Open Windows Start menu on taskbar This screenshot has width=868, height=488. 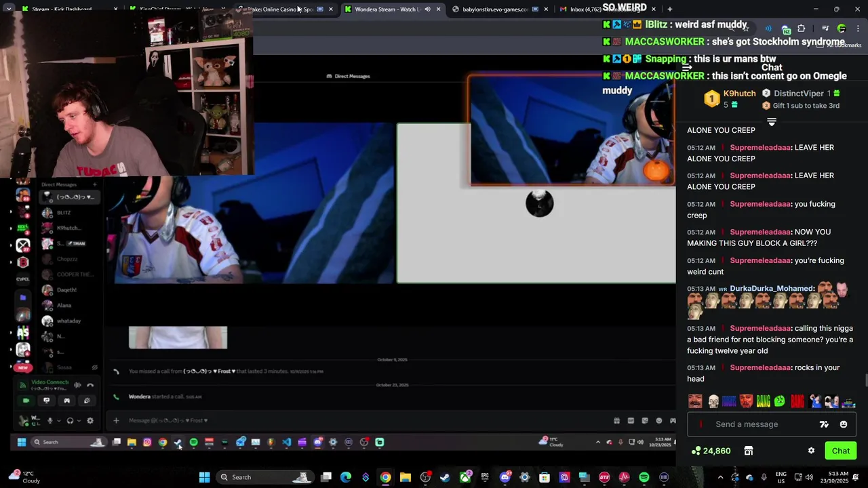(x=204, y=477)
